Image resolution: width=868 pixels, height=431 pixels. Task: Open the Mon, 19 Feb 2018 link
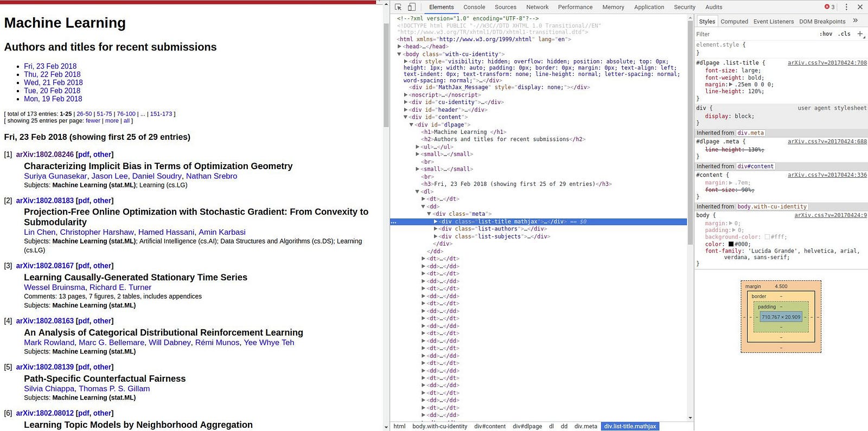[x=53, y=99]
